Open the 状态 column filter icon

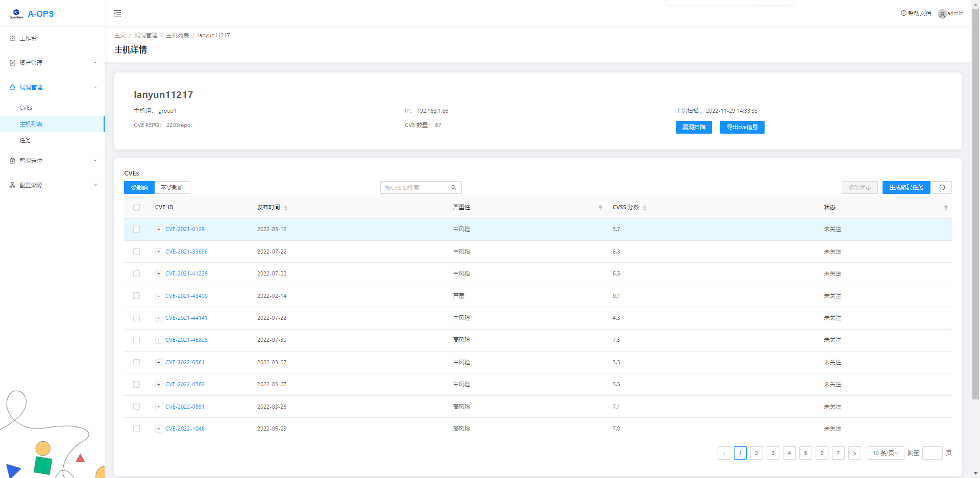click(946, 208)
